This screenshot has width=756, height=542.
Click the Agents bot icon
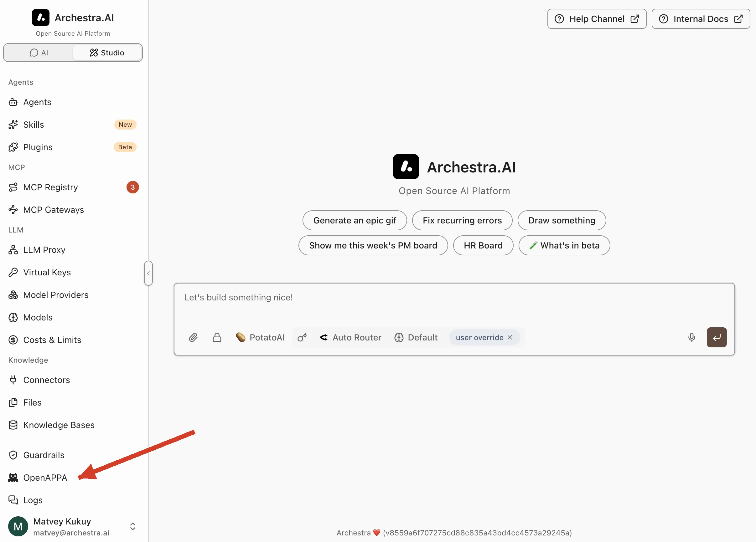tap(13, 102)
